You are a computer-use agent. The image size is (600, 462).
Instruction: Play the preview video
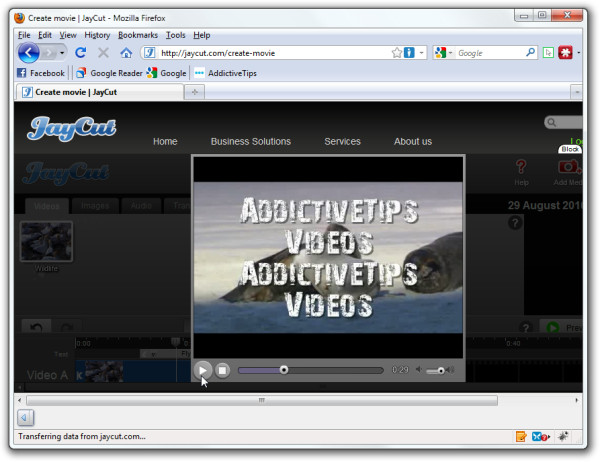(x=202, y=370)
